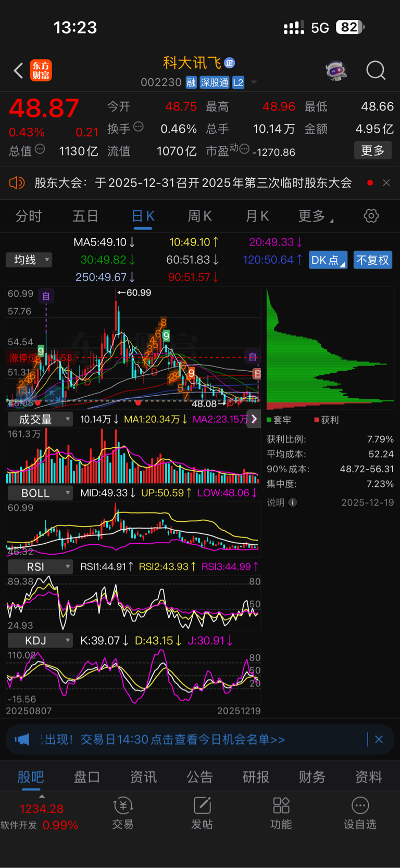This screenshot has height=868, width=400.
Task: Tap the info icon beside 换手
Action: [x=139, y=126]
